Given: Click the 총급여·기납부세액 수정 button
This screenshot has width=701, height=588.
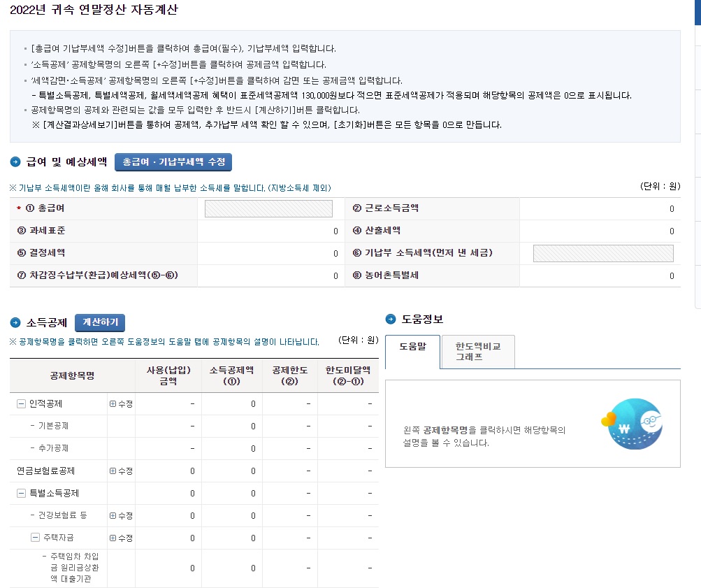Looking at the screenshot, I should coord(173,162).
